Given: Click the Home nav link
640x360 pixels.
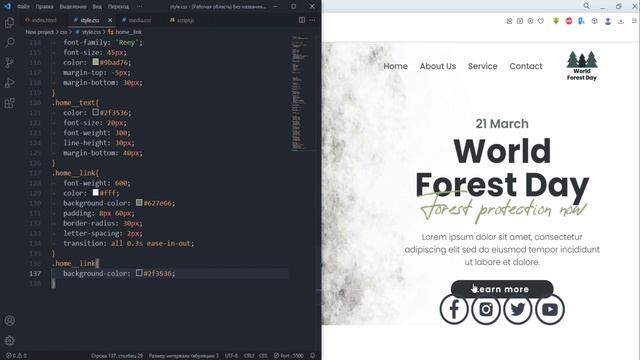Looking at the screenshot, I should (x=395, y=66).
